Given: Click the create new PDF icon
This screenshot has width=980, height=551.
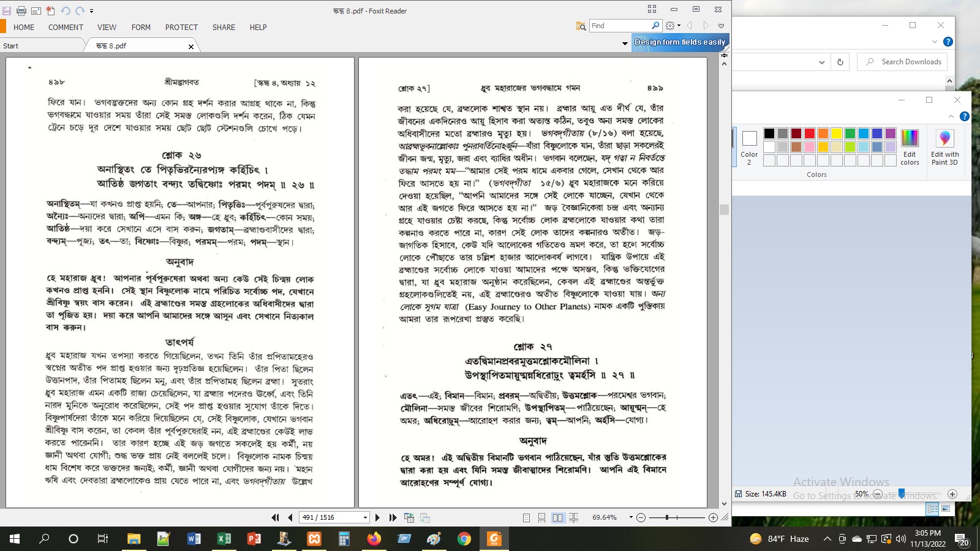Looking at the screenshot, I should point(50,11).
